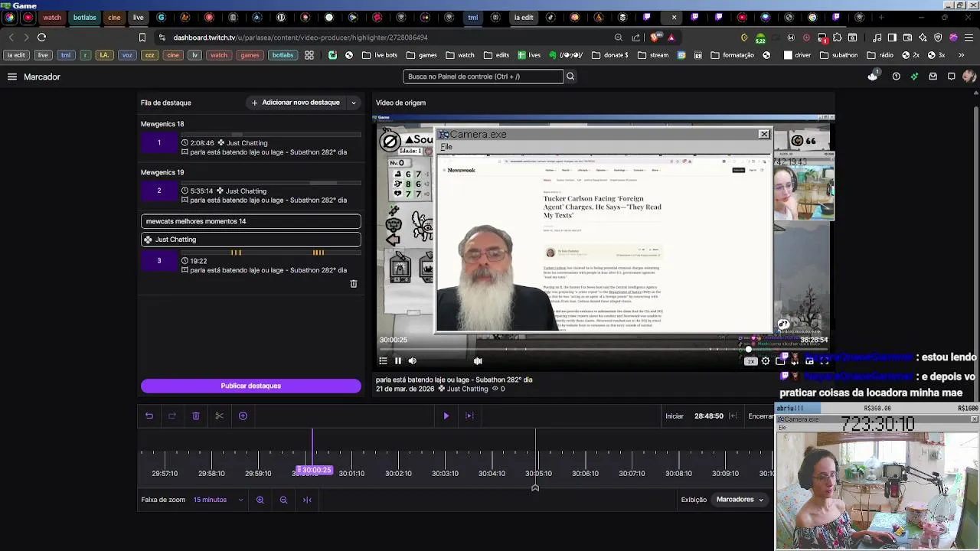Open the user avatar menu
Screen dimensions: 980x551
(x=969, y=77)
